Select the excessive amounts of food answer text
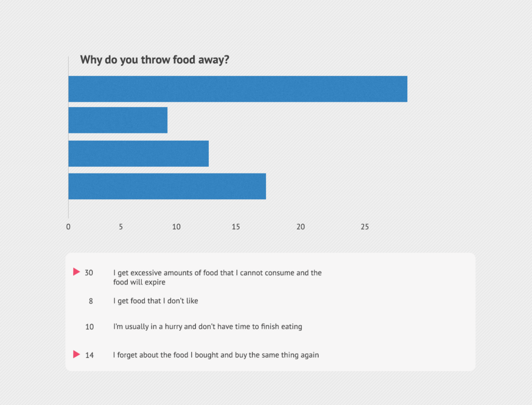Viewport: 532px width, 405px height. (217, 277)
